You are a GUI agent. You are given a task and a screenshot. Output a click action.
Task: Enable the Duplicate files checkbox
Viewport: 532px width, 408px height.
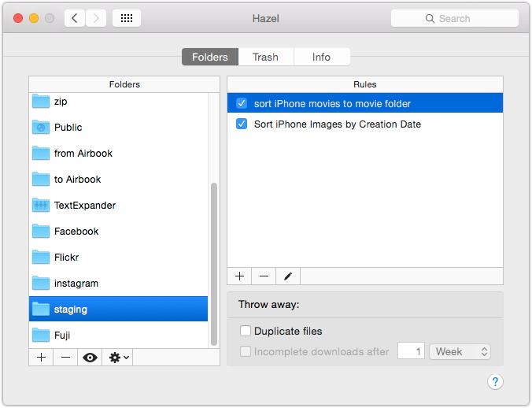[246, 331]
